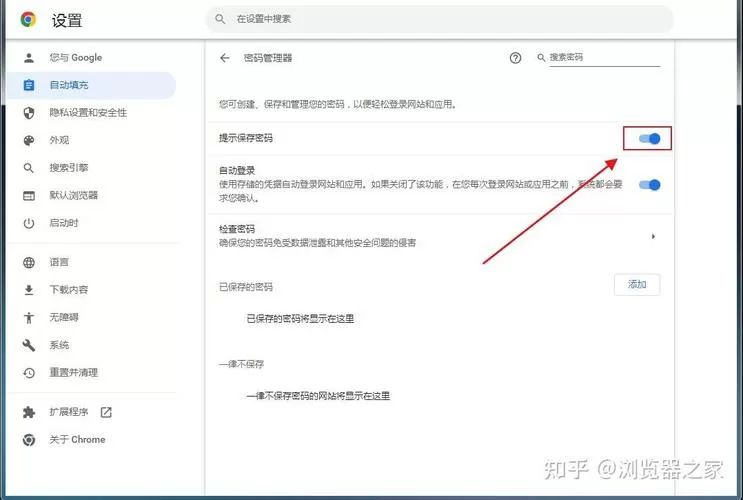743x500 pixels.
Task: Click the wrench icon for 系统
Action: pos(29,345)
